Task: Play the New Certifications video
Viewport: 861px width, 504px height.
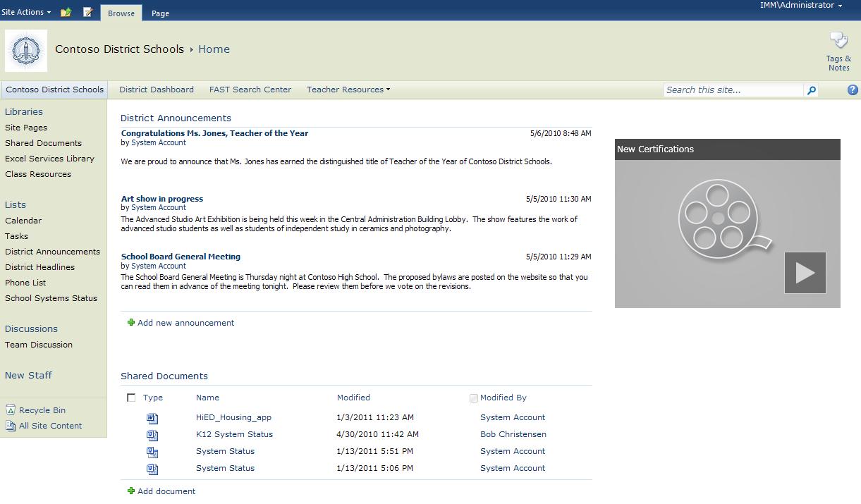Action: 805,273
